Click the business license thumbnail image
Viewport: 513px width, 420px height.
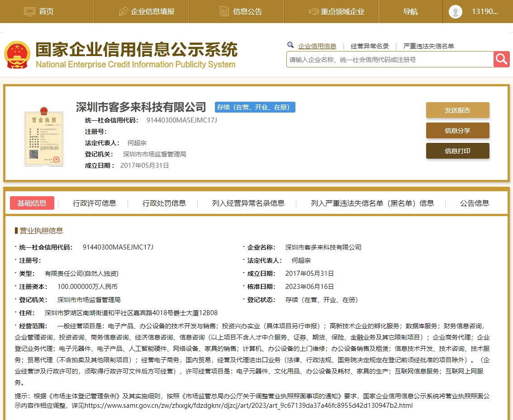pyautogui.click(x=43, y=136)
